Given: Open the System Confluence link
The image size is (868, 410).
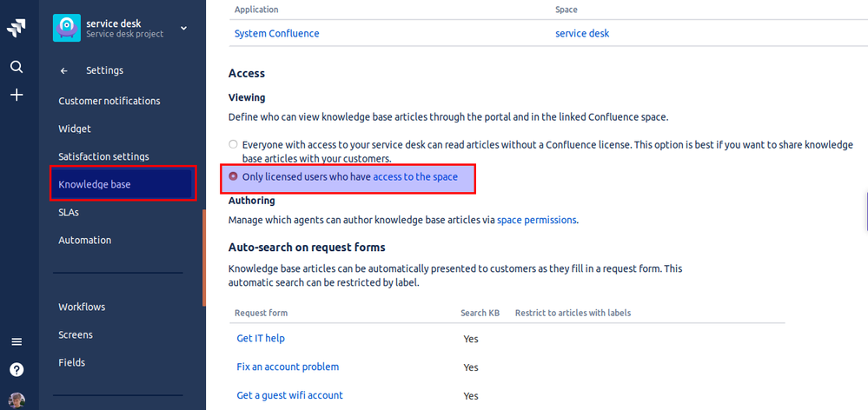Looking at the screenshot, I should 276,33.
